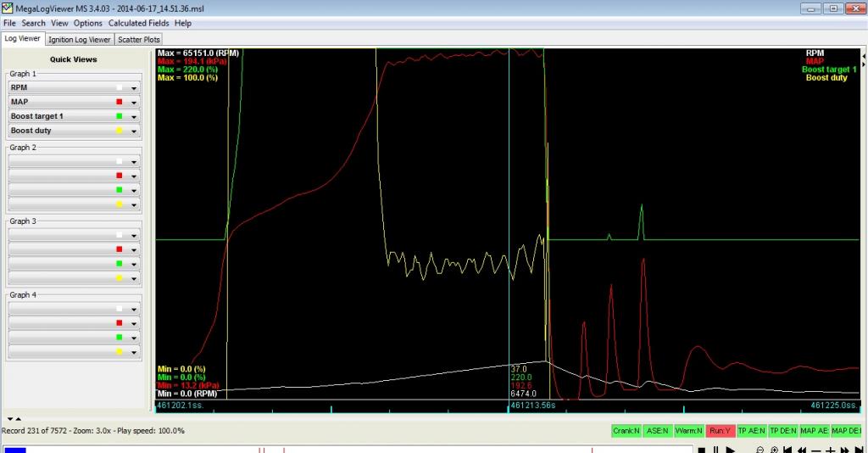Click the rewind double-arrow icon
The width and height of the screenshot is (868, 453).
pyautogui.click(x=802, y=450)
